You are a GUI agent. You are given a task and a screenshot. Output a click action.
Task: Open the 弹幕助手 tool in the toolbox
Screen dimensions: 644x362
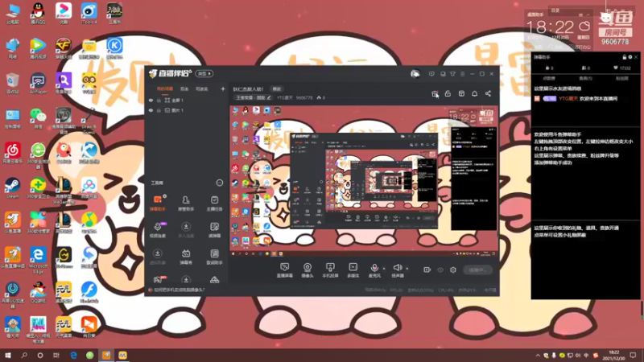[157, 204]
